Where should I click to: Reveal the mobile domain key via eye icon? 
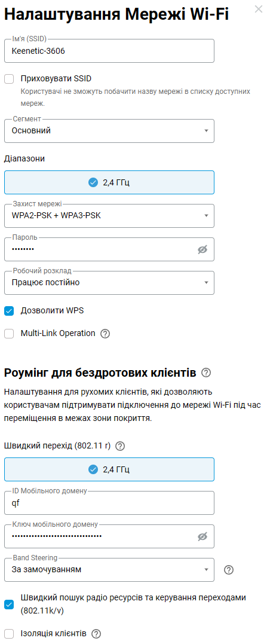point(202,537)
